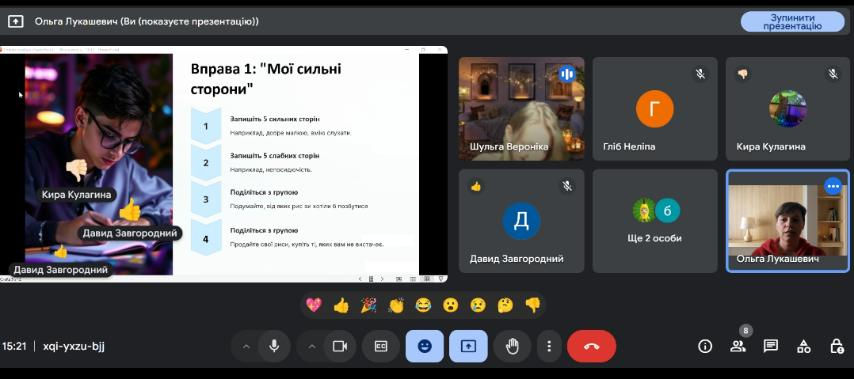This screenshot has width=854, height=379.
Task: Open more options three-dot menu
Action: [549, 346]
